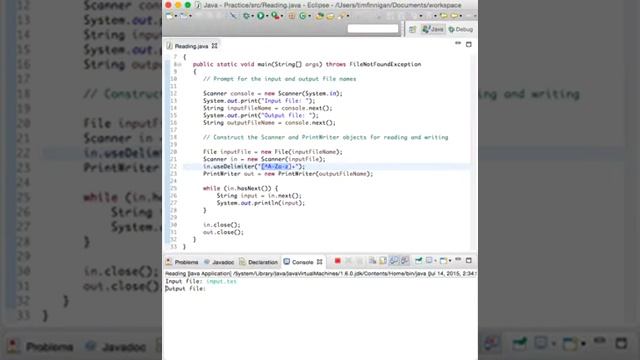The image size is (640, 360).
Task: Click the File inputFile declaration on line 20
Action: pos(273,152)
